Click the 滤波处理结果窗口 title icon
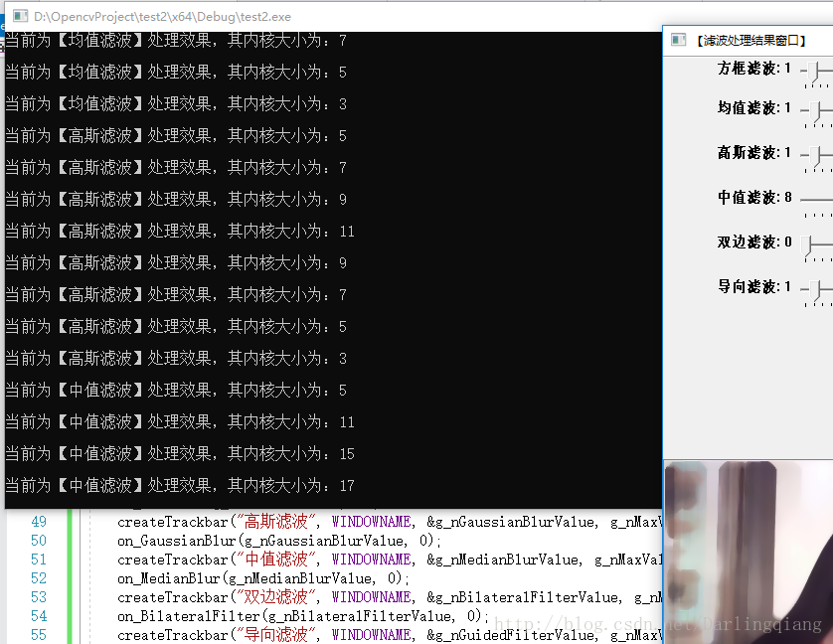Viewport: 833px width, 644px height. tap(678, 40)
